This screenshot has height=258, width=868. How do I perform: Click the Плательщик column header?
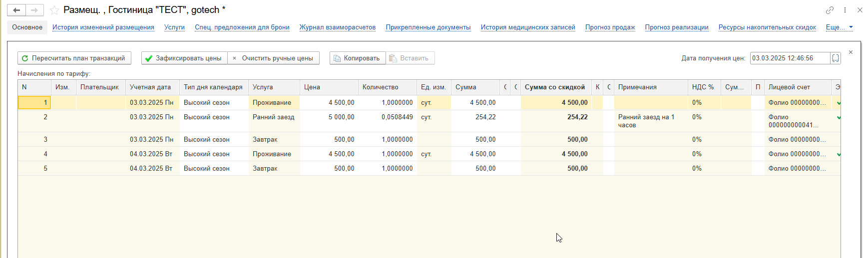click(101, 87)
